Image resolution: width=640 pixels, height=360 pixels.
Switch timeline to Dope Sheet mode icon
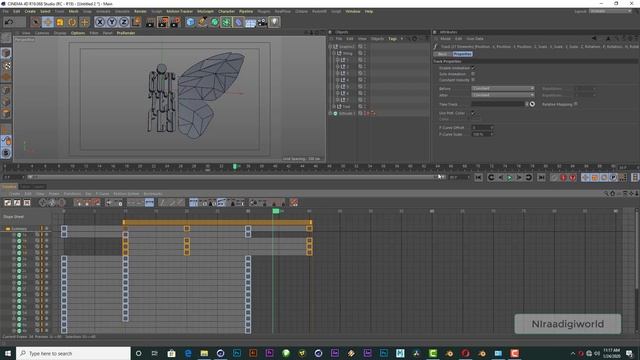click(8, 202)
